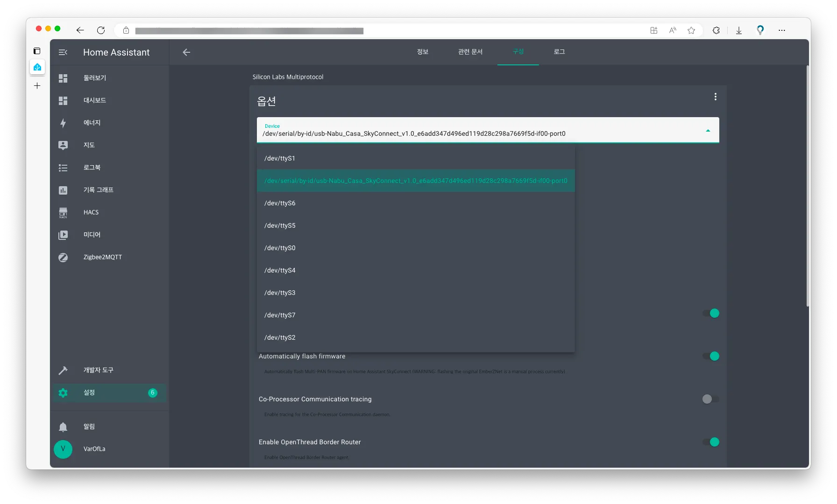This screenshot has width=837, height=504.
Task: Toggle the Automatically flash firmware switch
Action: click(x=711, y=356)
